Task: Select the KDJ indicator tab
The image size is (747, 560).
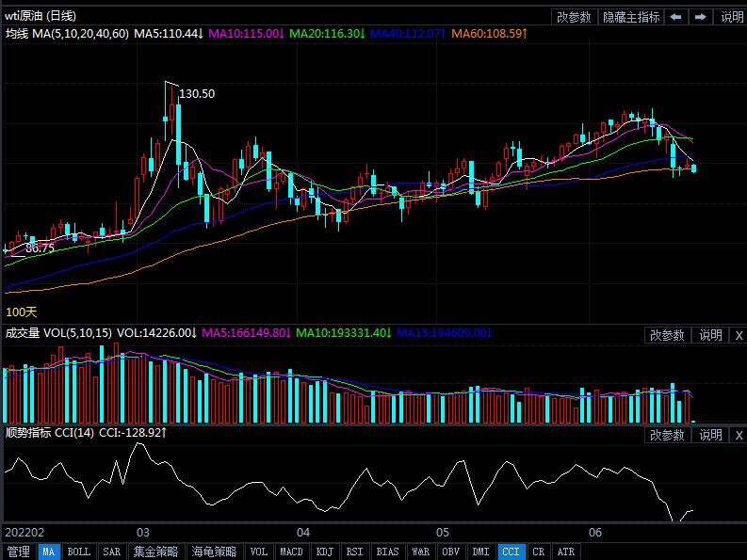Action: [x=324, y=552]
